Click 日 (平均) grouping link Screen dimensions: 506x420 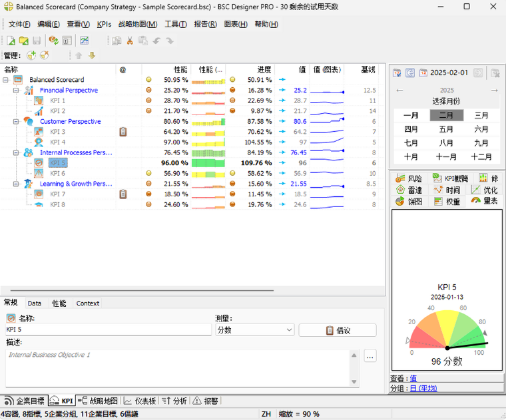tap(423, 389)
